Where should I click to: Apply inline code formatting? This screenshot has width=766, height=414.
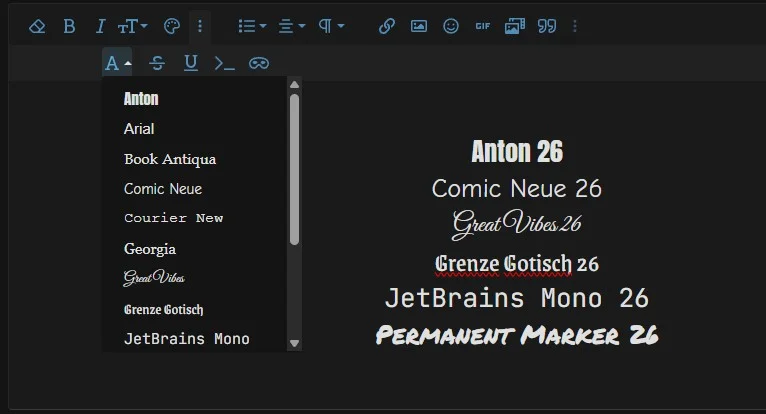pos(225,63)
